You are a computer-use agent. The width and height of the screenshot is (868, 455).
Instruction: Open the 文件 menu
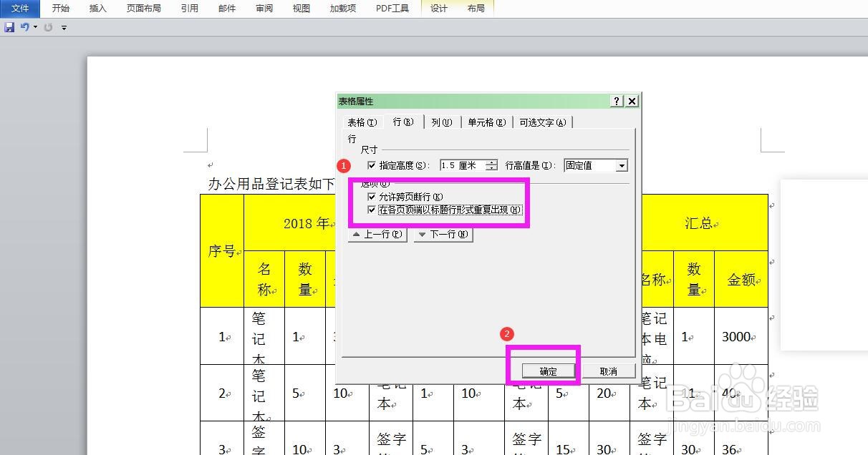click(x=19, y=8)
